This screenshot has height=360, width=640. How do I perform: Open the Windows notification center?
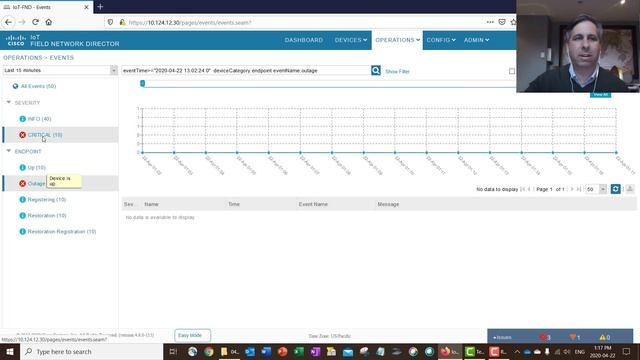pos(627,351)
